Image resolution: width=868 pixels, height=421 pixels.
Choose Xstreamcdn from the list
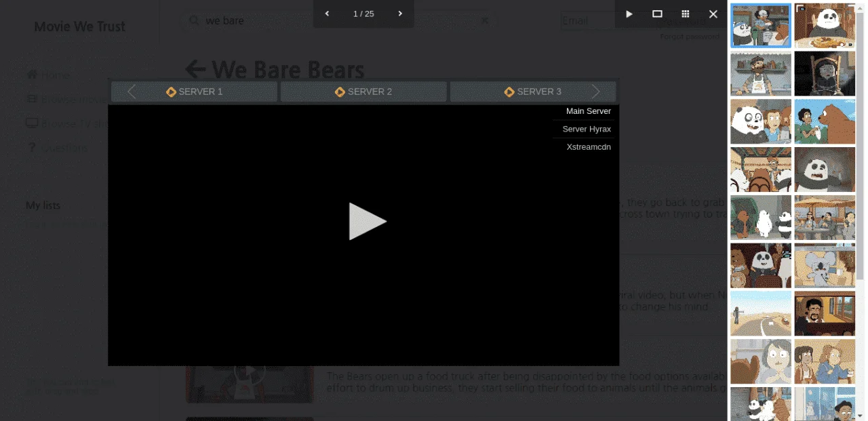[589, 146]
